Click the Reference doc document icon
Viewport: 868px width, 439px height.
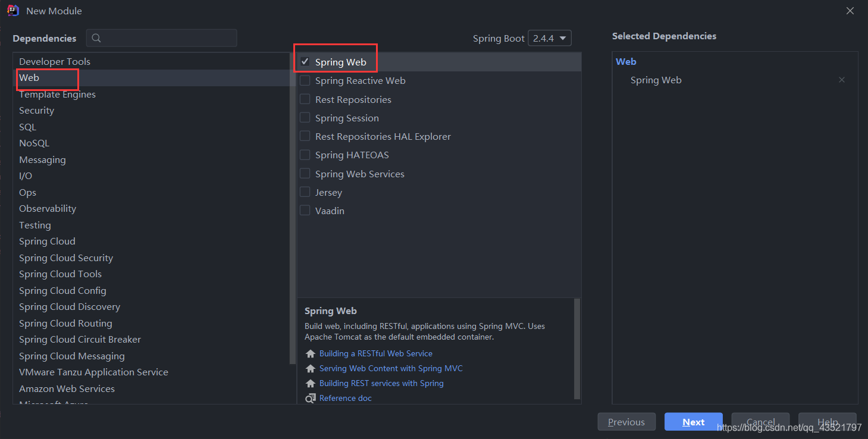[x=310, y=399]
